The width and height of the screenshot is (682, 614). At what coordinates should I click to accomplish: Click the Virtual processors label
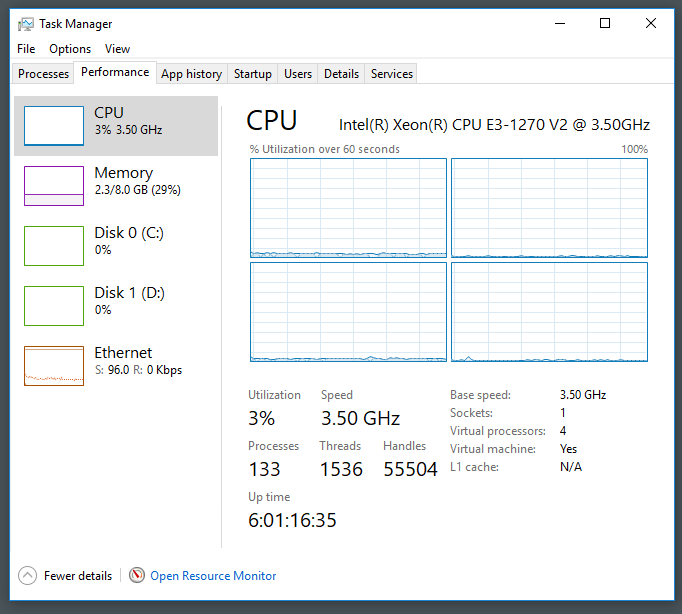(498, 431)
